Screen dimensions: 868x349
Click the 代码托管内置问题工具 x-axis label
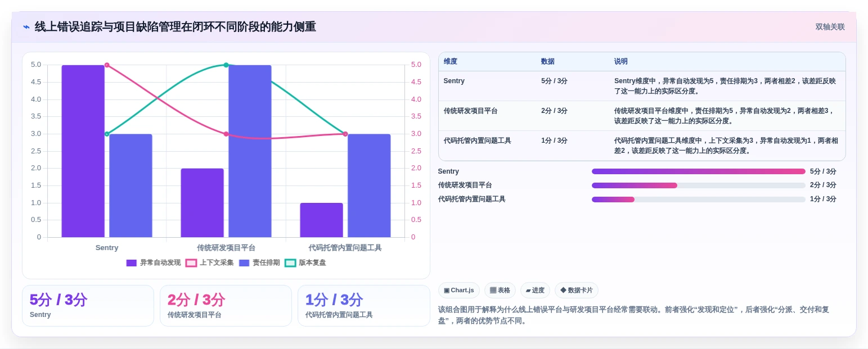click(345, 248)
